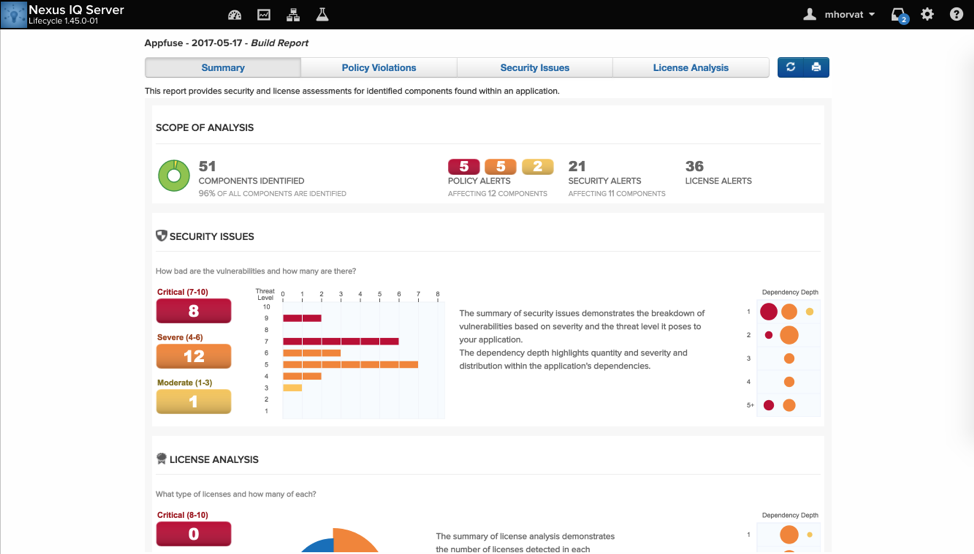Open the Security Issues tab
This screenshot has width=974, height=554.
coord(535,68)
